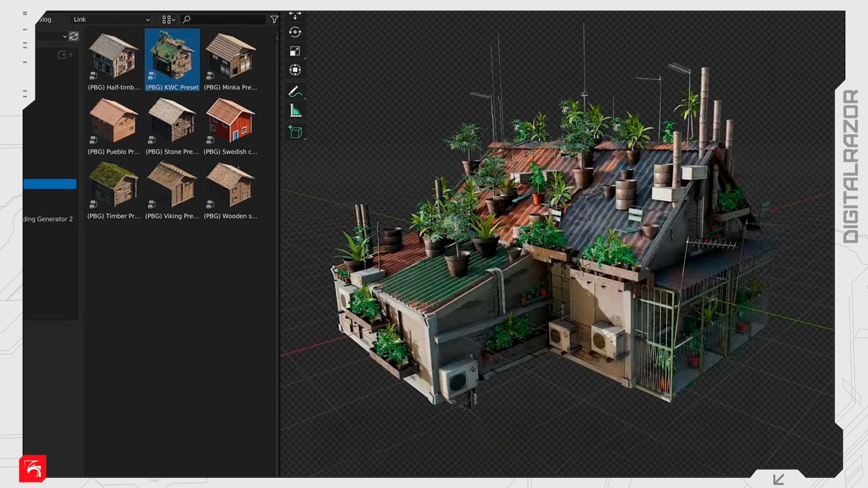Image resolution: width=868 pixels, height=488 pixels.
Task: Select the Move tool icon
Action: tap(295, 16)
